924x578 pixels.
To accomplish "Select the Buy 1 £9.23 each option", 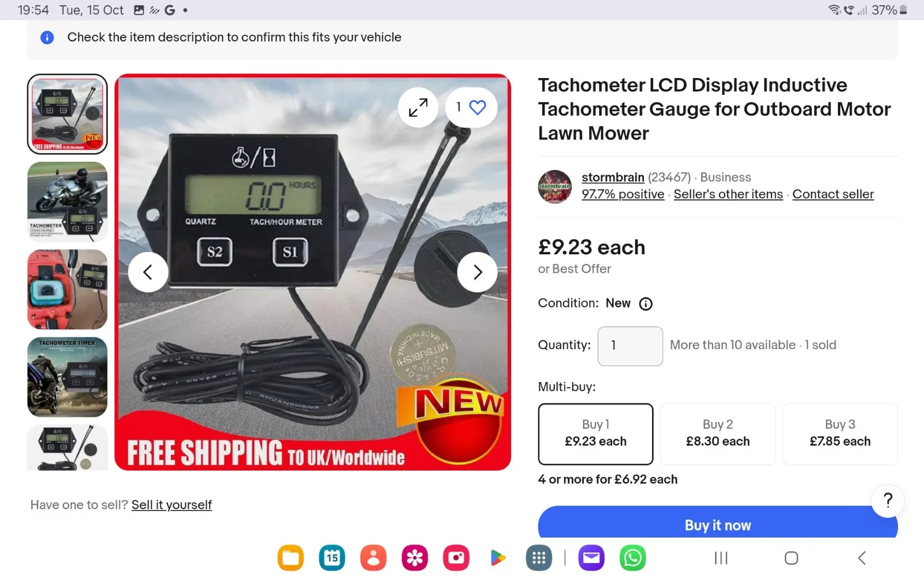I will (x=595, y=433).
